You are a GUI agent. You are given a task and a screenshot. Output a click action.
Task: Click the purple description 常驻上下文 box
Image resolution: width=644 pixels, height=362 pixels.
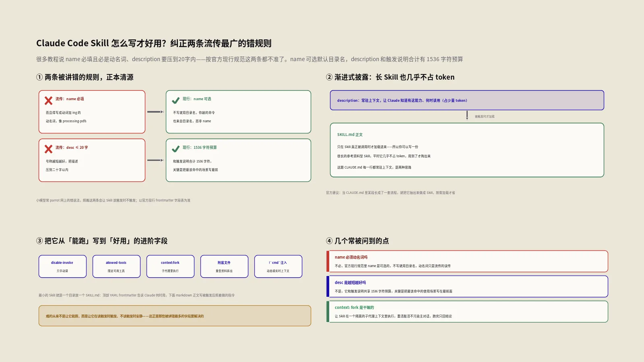467,100
